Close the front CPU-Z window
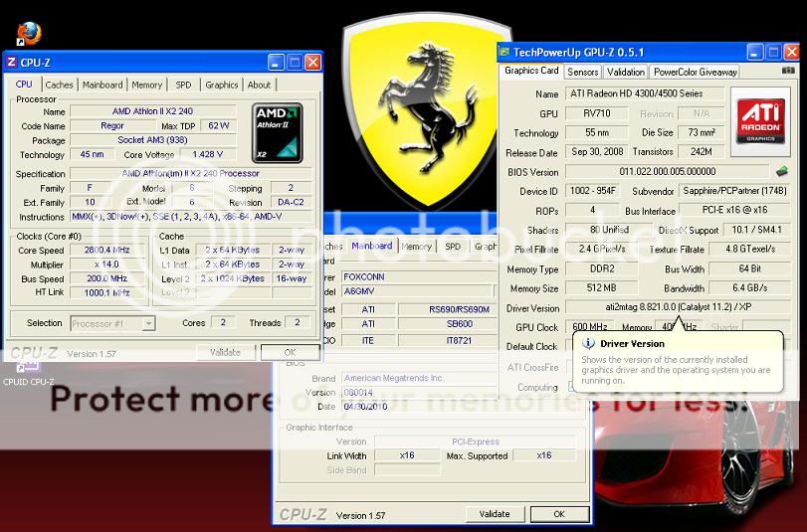The width and height of the screenshot is (807, 532). [312, 63]
